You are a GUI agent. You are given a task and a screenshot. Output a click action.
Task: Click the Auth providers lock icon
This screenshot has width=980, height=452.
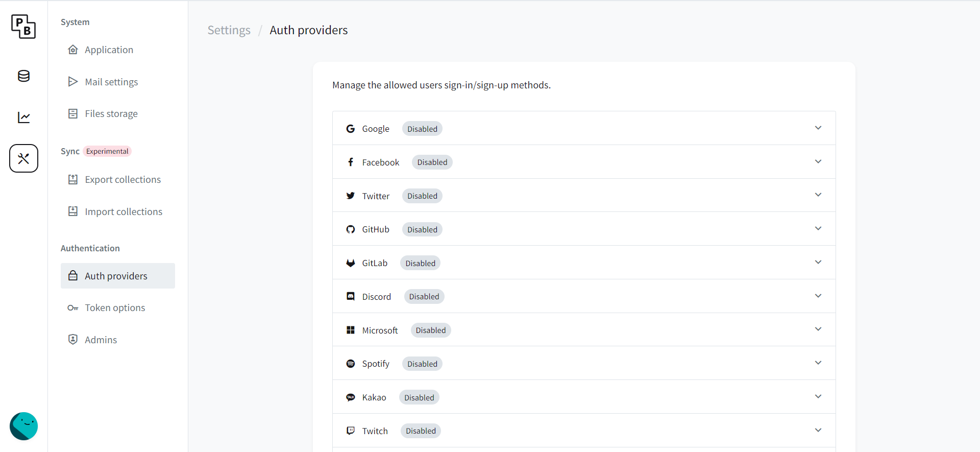click(x=73, y=276)
